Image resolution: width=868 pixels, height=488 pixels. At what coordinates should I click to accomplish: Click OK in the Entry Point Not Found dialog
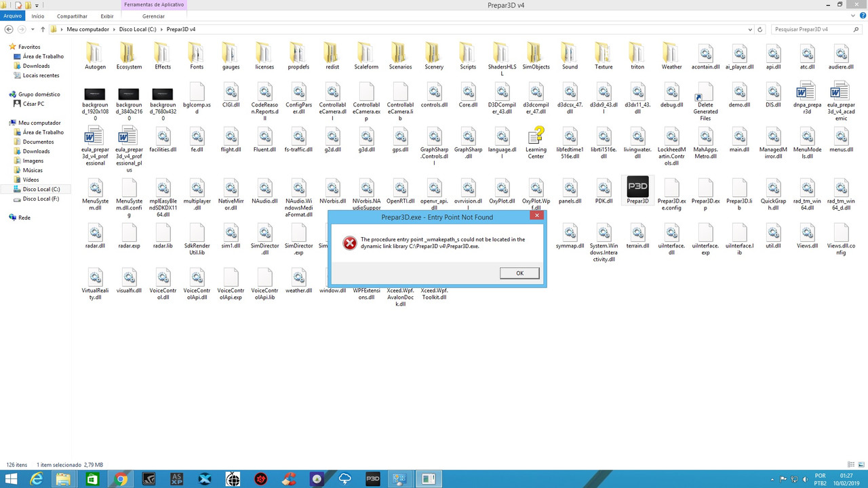(x=519, y=273)
